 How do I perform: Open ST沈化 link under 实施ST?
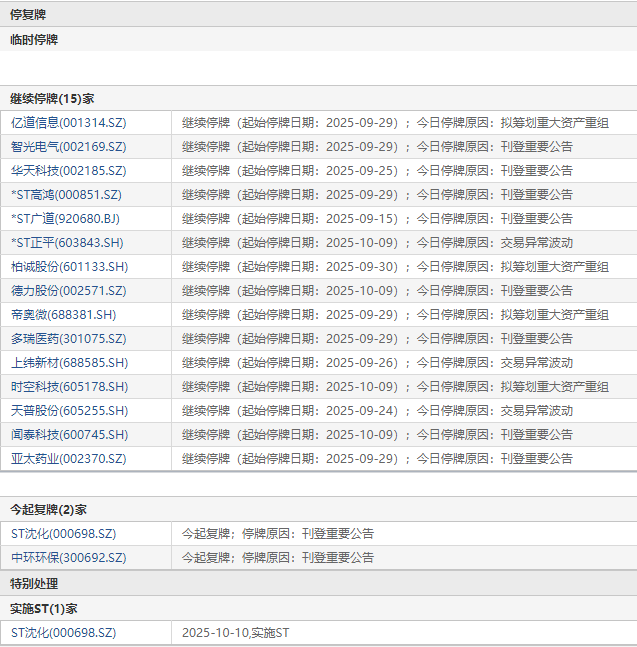click(x=64, y=633)
